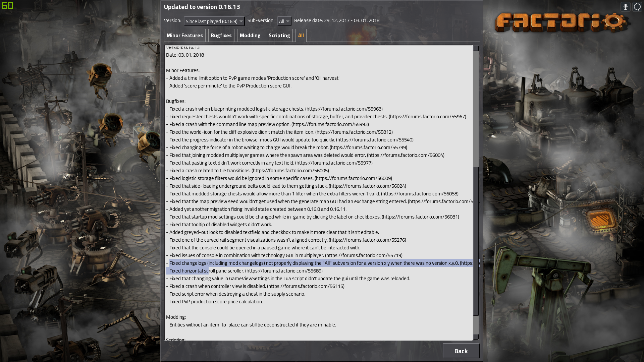
Task: Click the changelog scrollbar down arrow
Action: coord(476,337)
